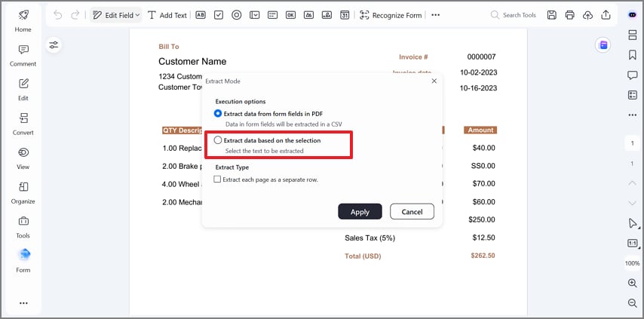Viewport: 644px width, 319px height.
Task: Open the form fields list panel
Action: [x=633, y=95]
